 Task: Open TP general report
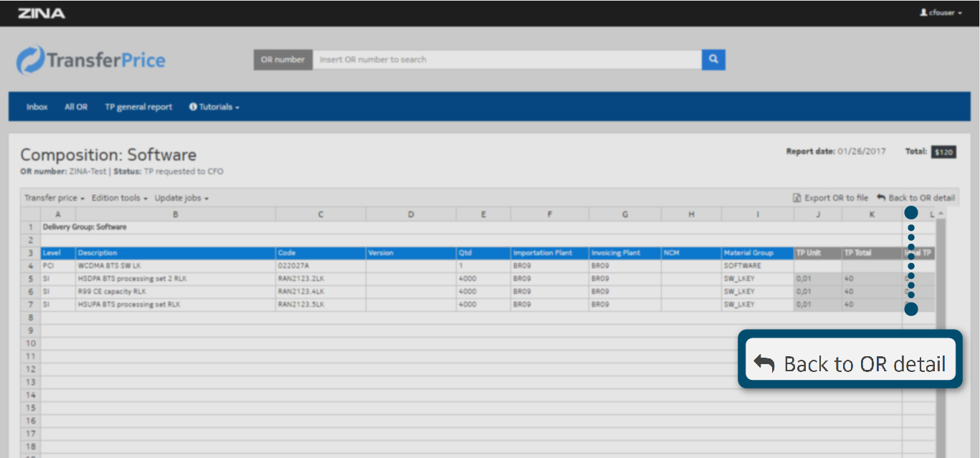point(138,107)
